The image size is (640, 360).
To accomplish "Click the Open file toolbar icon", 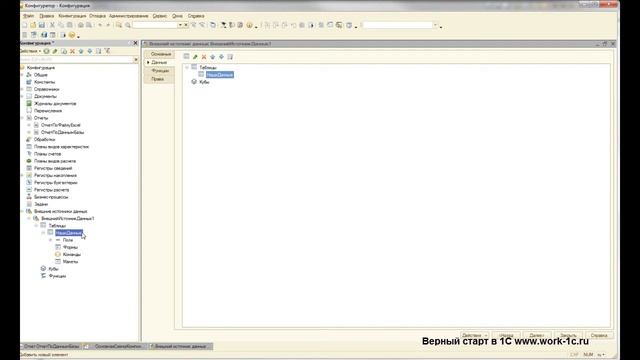I will pyautogui.click(x=33, y=25).
